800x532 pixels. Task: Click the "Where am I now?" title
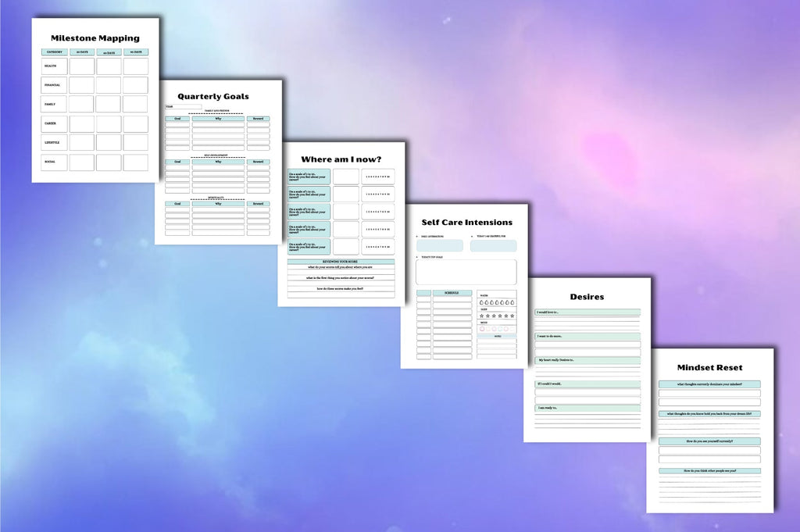341,159
